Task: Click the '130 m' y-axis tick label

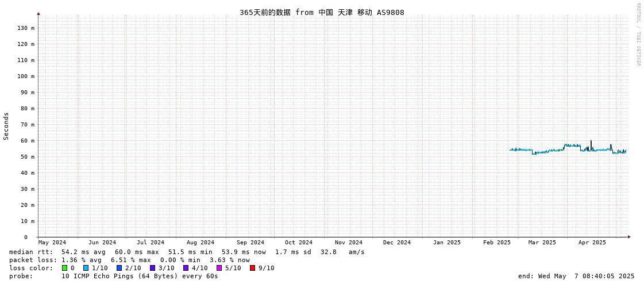Action: click(x=26, y=28)
